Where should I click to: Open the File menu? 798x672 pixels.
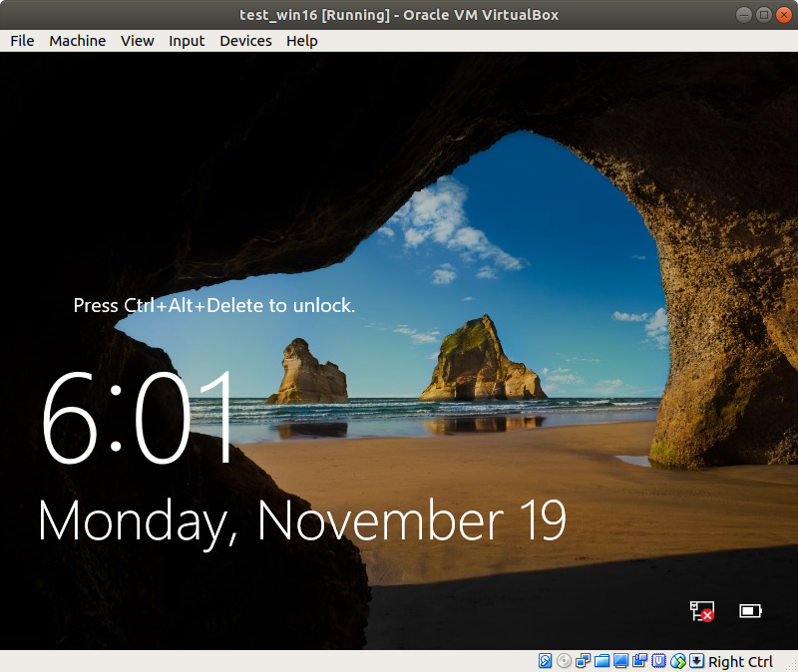pyautogui.click(x=21, y=41)
